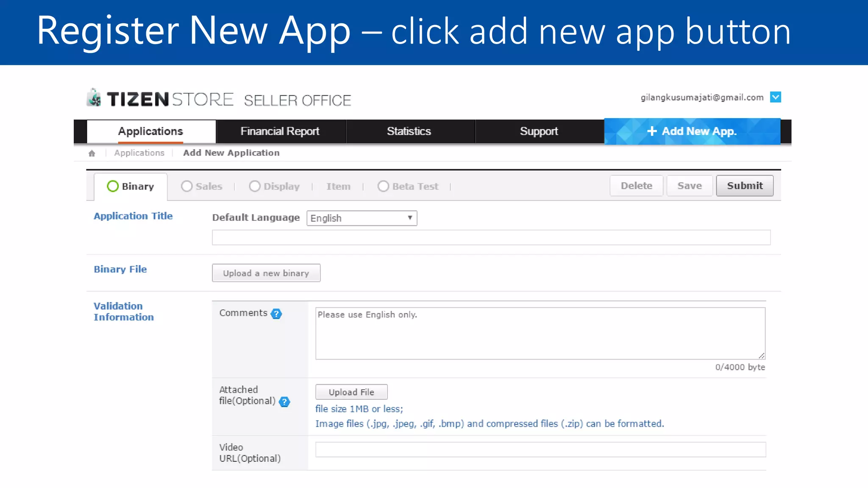
Task: Select the Sales step
Action: click(202, 186)
